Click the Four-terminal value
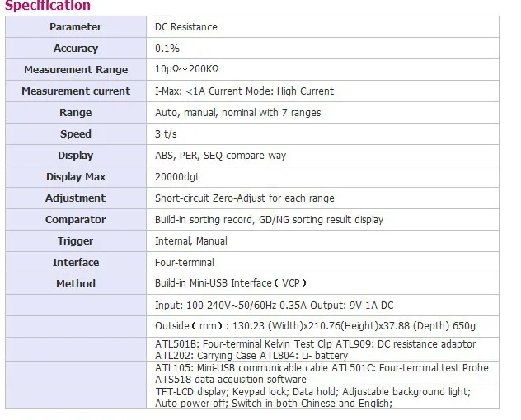Image resolution: width=521 pixels, height=420 pixels. [x=185, y=262]
